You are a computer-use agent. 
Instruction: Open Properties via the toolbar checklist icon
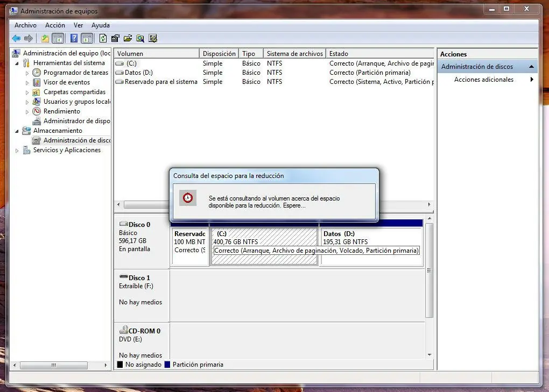pos(115,38)
